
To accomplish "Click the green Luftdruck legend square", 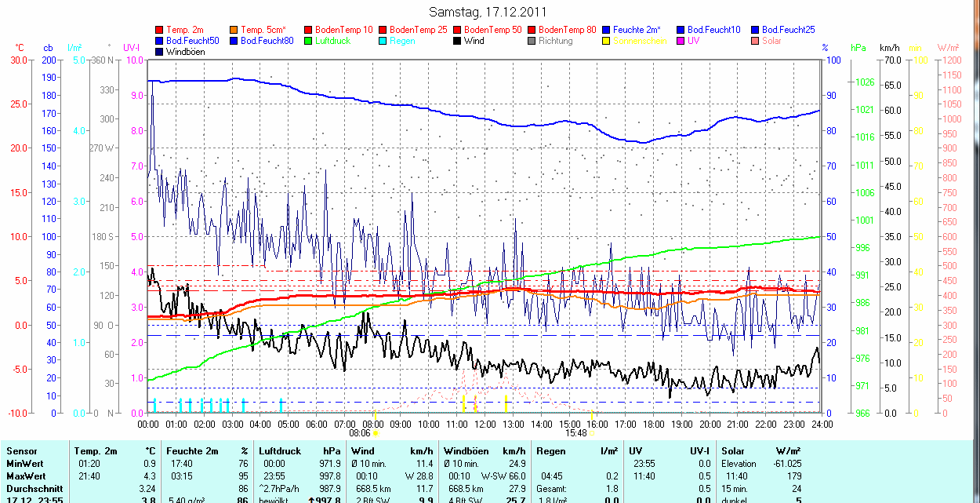I will coord(309,41).
